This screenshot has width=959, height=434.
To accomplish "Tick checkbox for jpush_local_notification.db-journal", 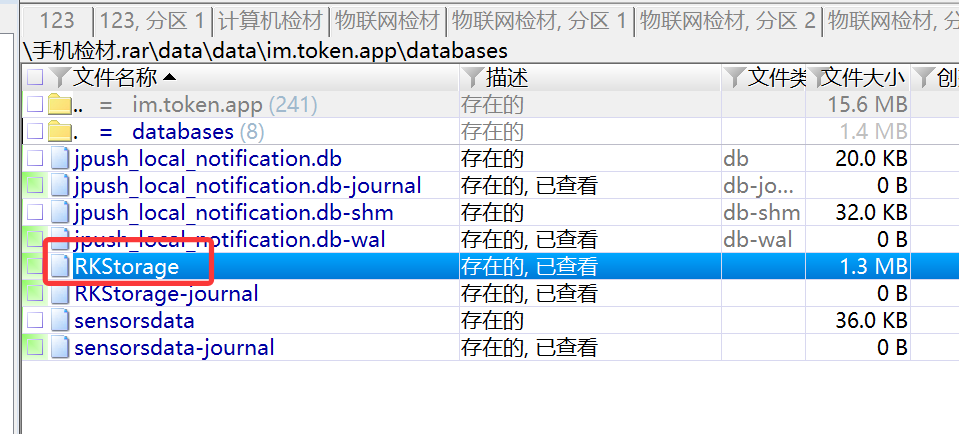I will [35, 185].
